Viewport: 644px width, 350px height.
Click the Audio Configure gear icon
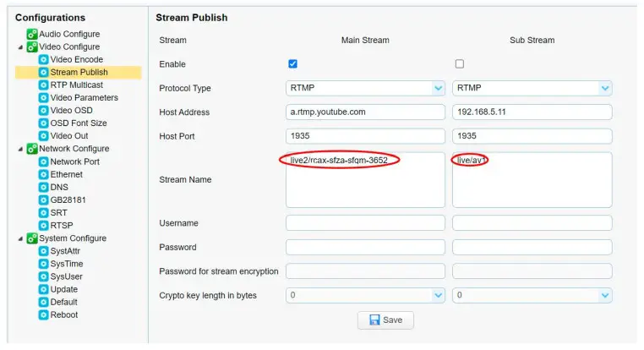pos(32,35)
